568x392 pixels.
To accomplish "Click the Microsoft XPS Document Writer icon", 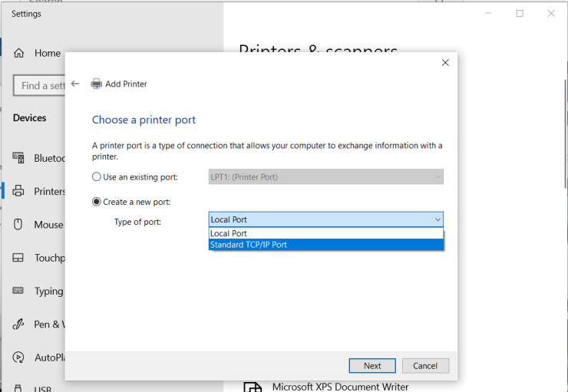I will 253,387.
